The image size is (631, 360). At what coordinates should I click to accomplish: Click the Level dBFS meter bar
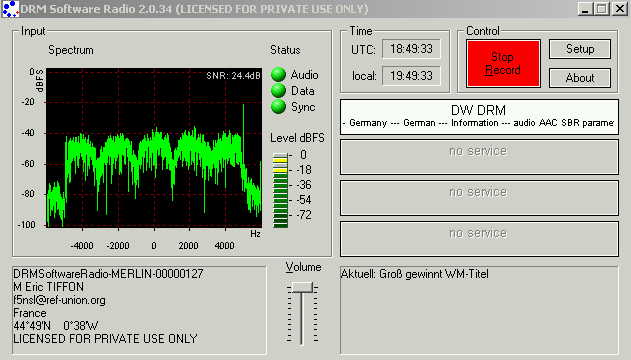[280, 190]
